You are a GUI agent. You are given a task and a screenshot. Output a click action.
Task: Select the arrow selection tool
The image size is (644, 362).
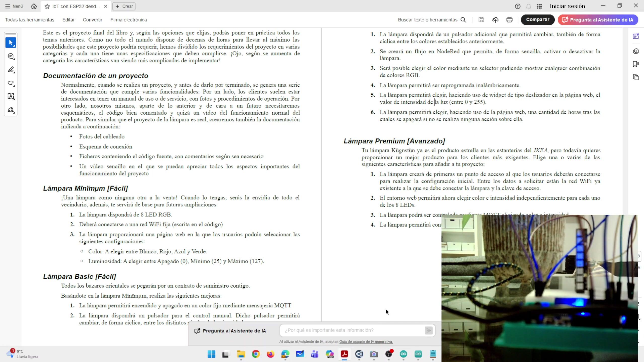point(11,43)
